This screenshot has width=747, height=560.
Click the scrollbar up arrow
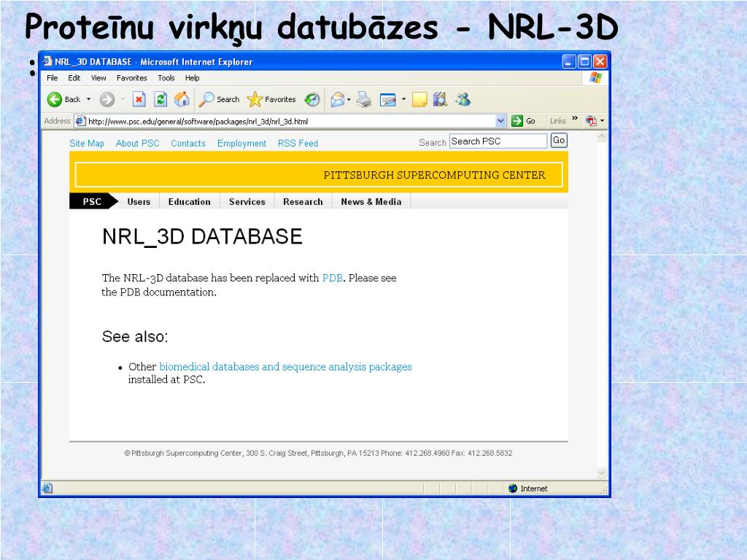601,137
